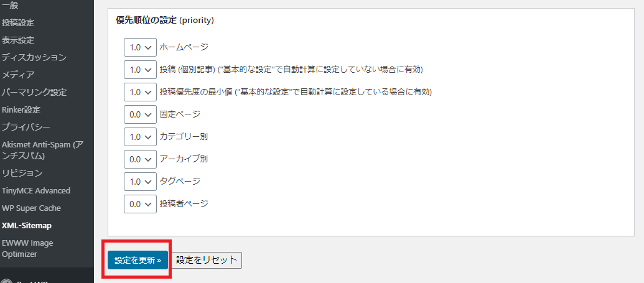644x283 pixels.
Task: Go to 表示設定 settings
Action: (18, 40)
